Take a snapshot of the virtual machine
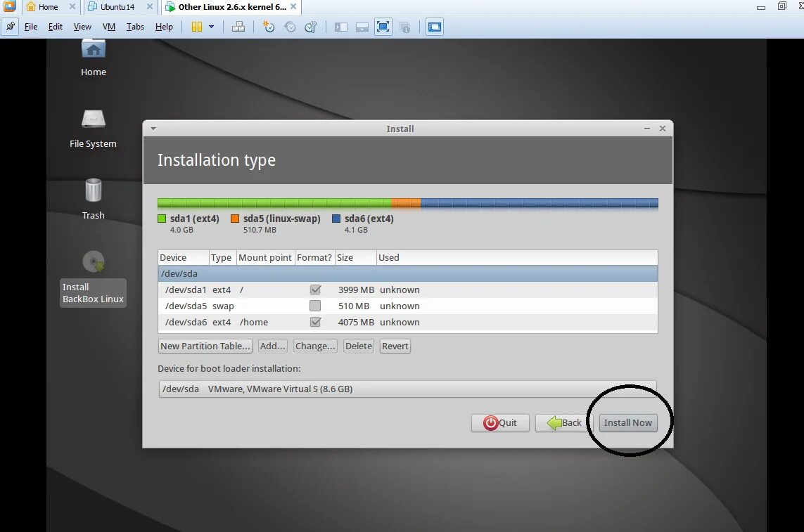 (x=269, y=27)
